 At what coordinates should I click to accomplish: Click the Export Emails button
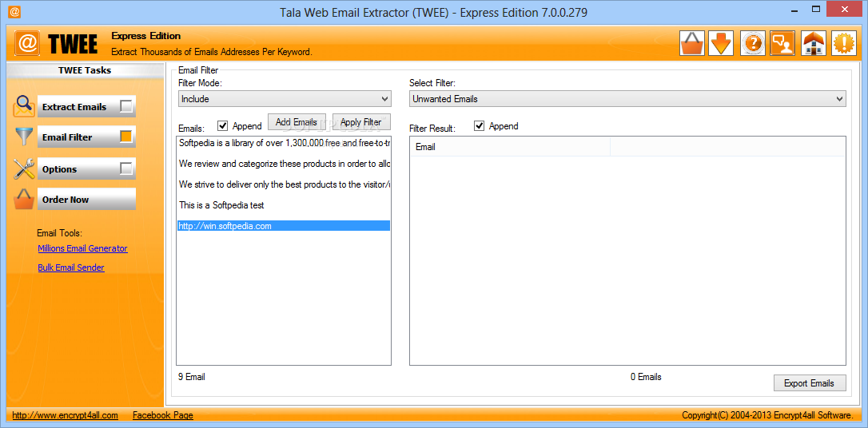[810, 383]
